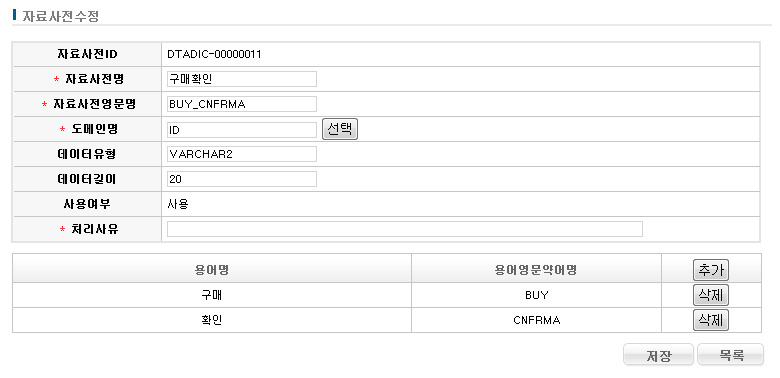This screenshot has height=378, width=780.
Task: Click the 자료사전수정 page title
Action: click(x=61, y=16)
